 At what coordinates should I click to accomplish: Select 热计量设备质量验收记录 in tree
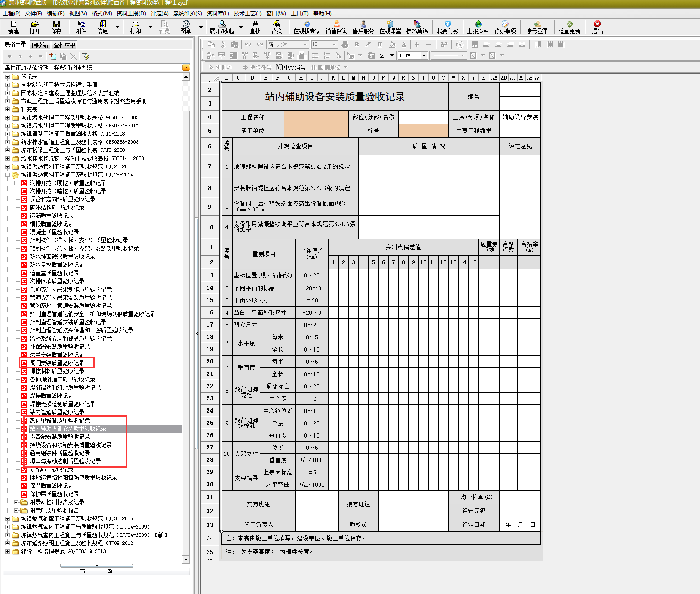coord(60,420)
